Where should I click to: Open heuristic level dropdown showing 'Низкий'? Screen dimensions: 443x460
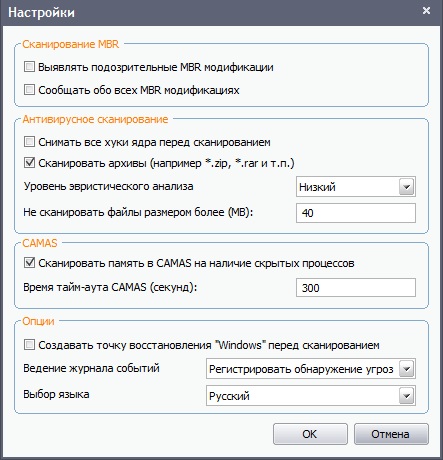pos(356,187)
